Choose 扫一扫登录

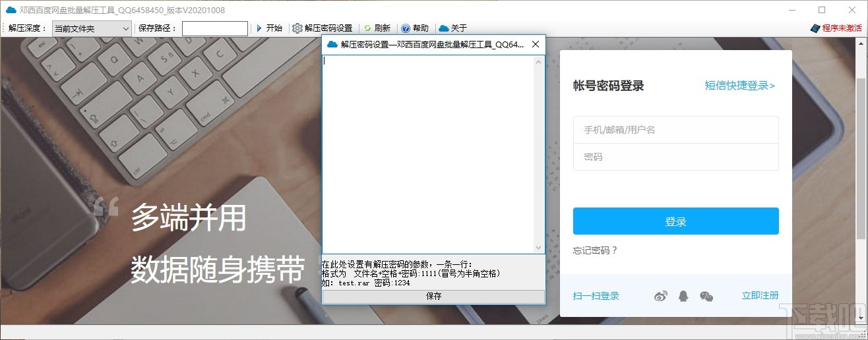pos(596,296)
